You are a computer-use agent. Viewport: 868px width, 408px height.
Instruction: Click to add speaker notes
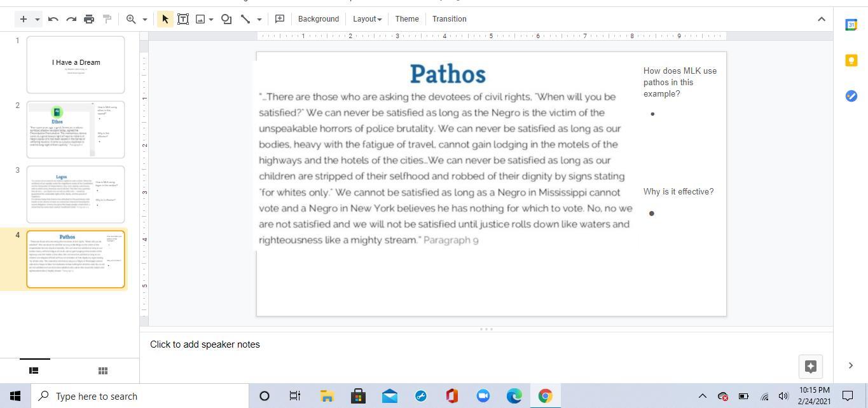click(x=205, y=344)
